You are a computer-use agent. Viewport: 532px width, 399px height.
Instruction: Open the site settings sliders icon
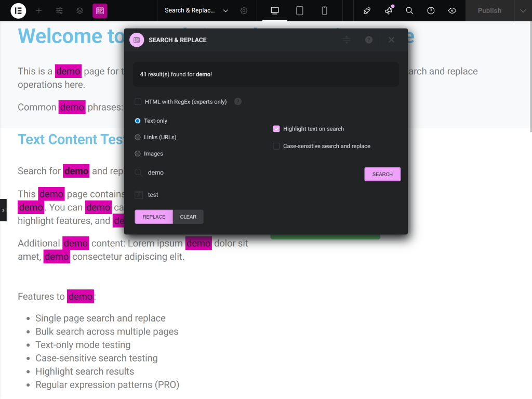tap(59, 10)
